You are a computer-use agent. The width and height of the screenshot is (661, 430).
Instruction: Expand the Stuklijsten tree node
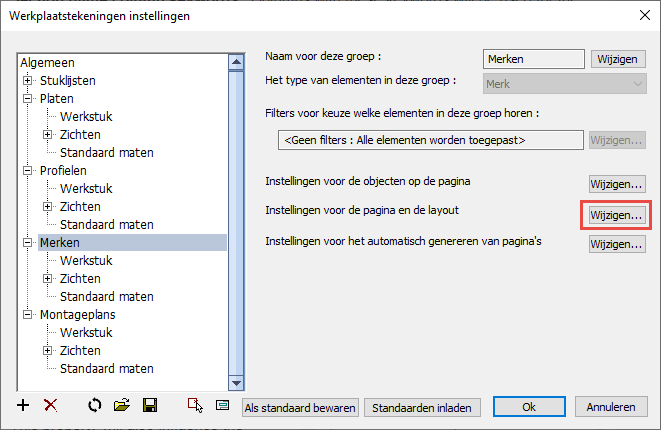tap(27, 81)
